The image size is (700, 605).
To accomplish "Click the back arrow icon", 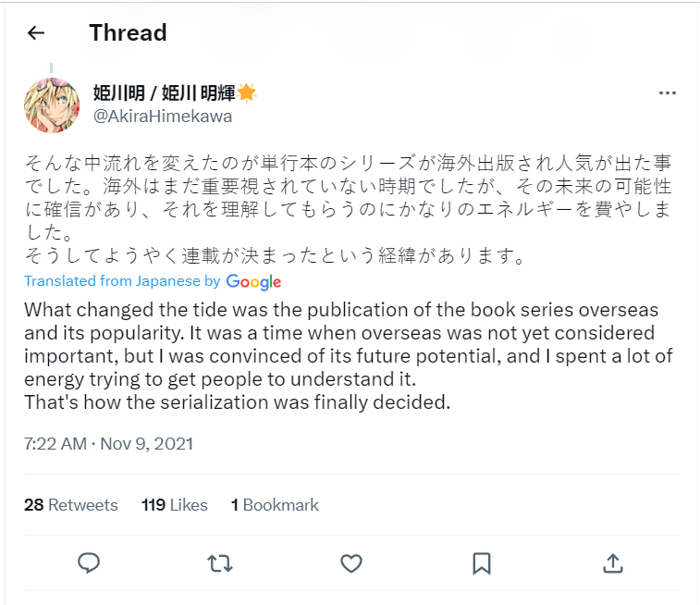I will tap(36, 33).
